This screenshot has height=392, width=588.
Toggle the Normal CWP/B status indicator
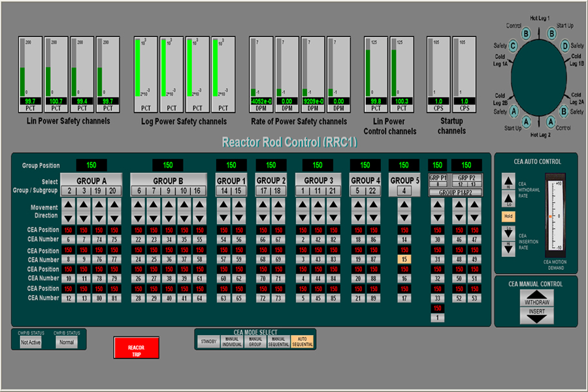tap(67, 342)
